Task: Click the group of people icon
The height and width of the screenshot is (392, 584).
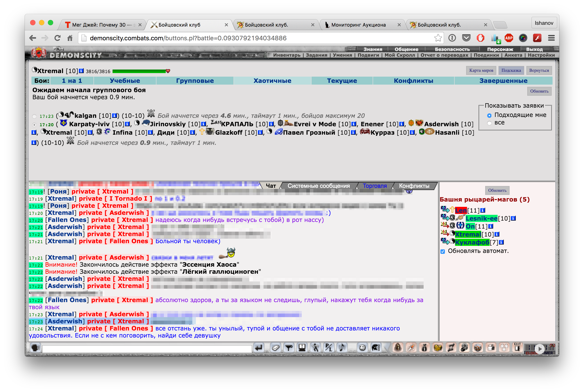Action: coord(504,348)
